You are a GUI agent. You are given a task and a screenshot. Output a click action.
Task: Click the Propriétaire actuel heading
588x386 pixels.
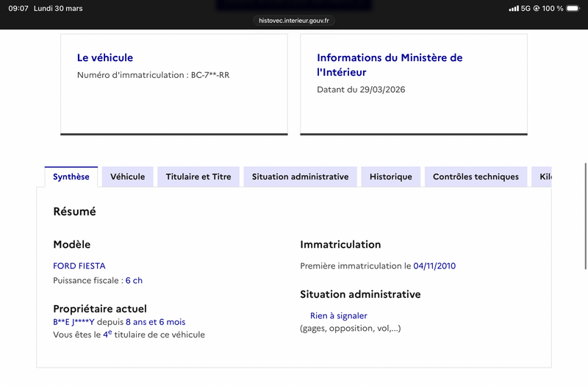pyautogui.click(x=100, y=309)
